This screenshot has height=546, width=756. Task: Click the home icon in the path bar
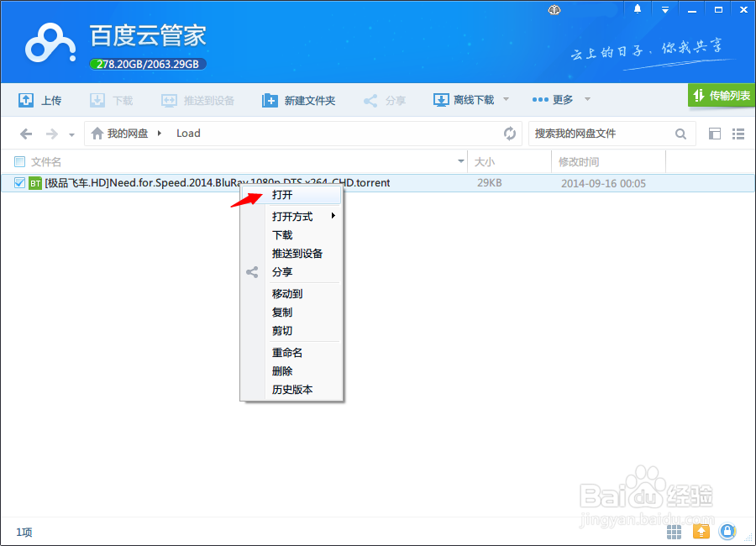(97, 133)
